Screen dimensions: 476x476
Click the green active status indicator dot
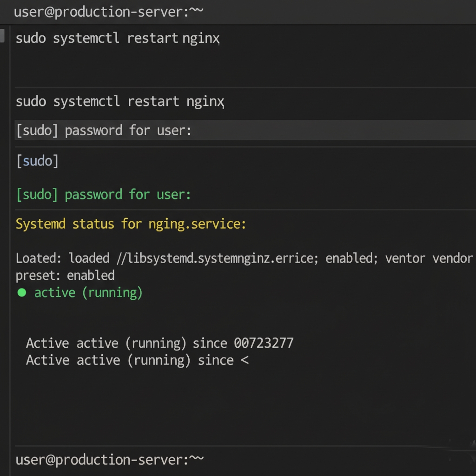click(x=21, y=292)
